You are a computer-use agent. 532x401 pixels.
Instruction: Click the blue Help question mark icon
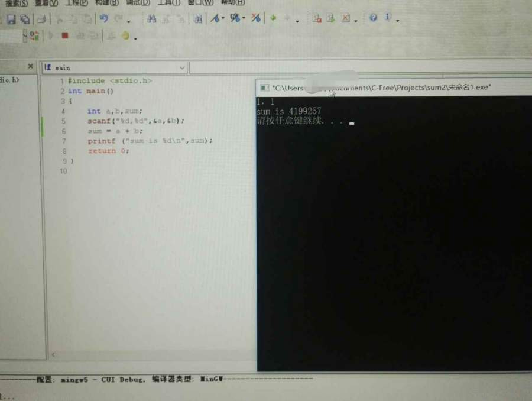(x=373, y=17)
